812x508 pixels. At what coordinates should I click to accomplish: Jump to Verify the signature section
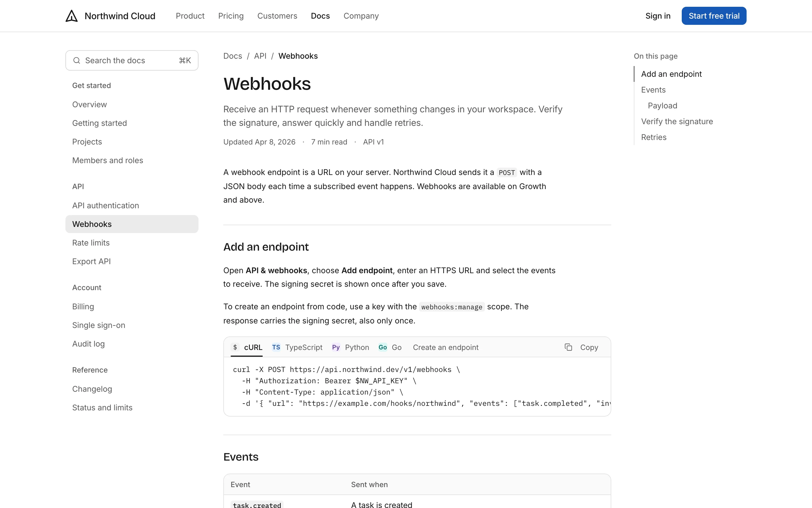(x=677, y=121)
